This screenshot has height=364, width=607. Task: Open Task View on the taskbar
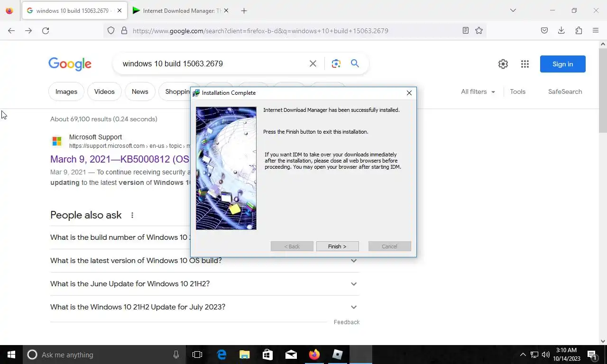click(x=197, y=355)
